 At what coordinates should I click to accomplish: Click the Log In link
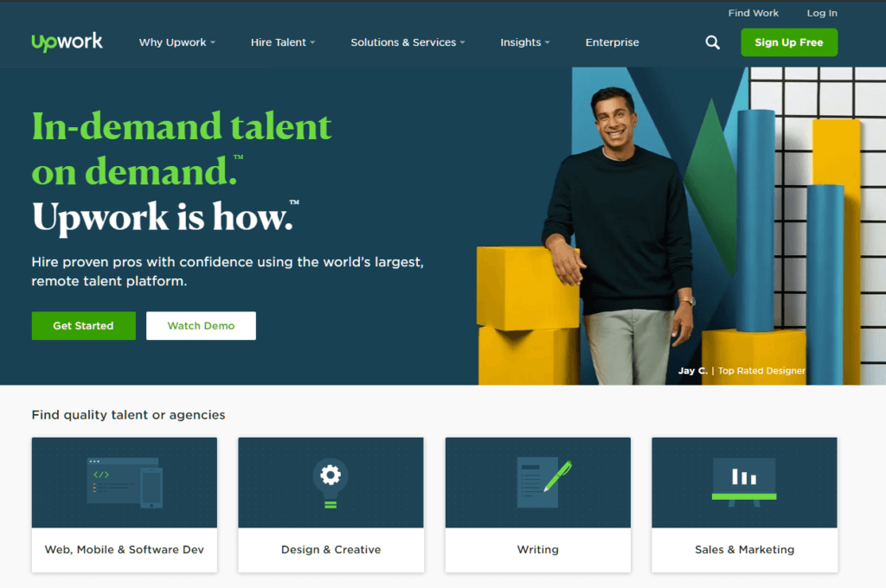pos(822,13)
